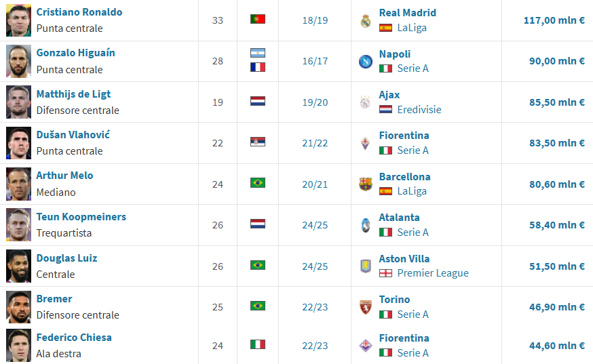Click the Ajax club crest icon
The height and width of the screenshot is (364, 593).
[x=365, y=102]
